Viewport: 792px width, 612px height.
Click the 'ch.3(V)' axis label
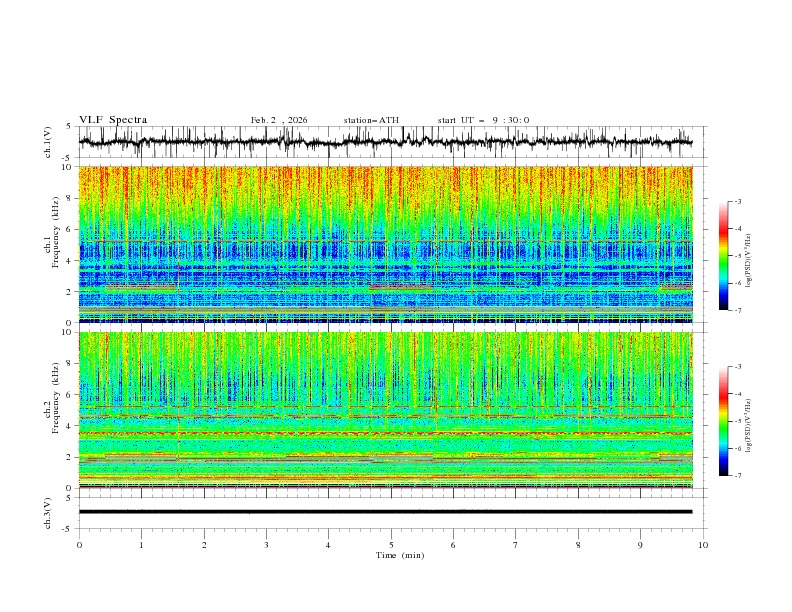pyautogui.click(x=48, y=513)
